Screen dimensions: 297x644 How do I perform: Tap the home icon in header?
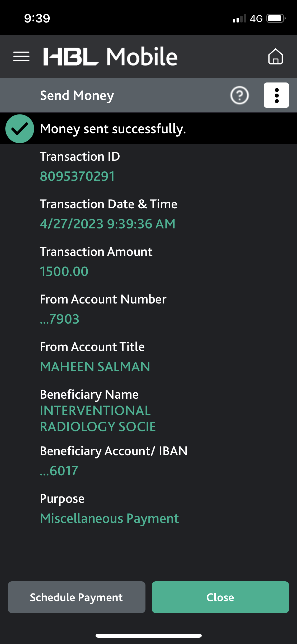(x=275, y=56)
